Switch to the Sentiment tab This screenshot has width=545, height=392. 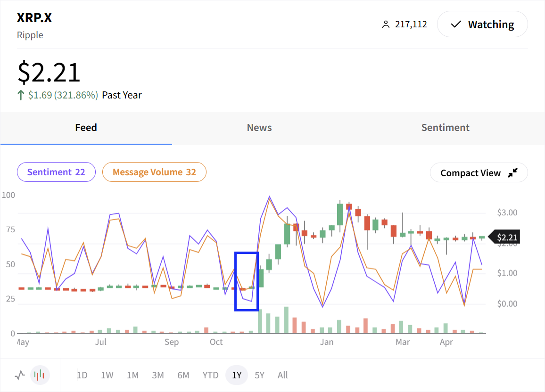(x=445, y=128)
